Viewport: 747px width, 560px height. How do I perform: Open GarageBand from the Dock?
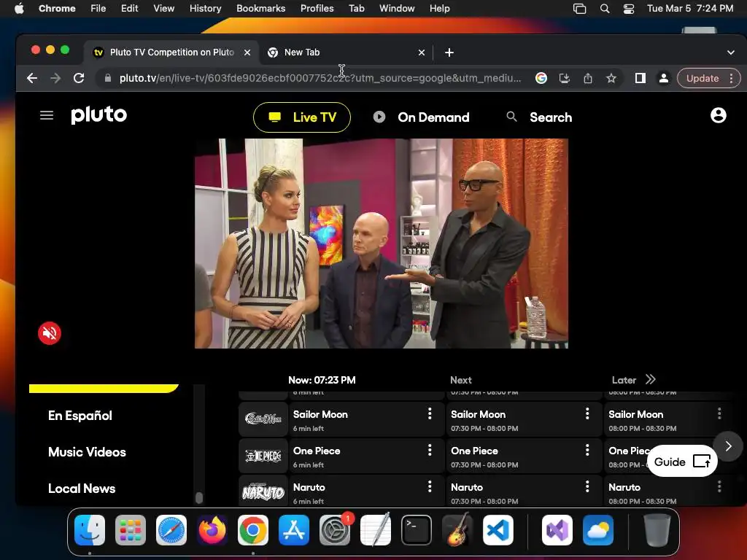(457, 530)
